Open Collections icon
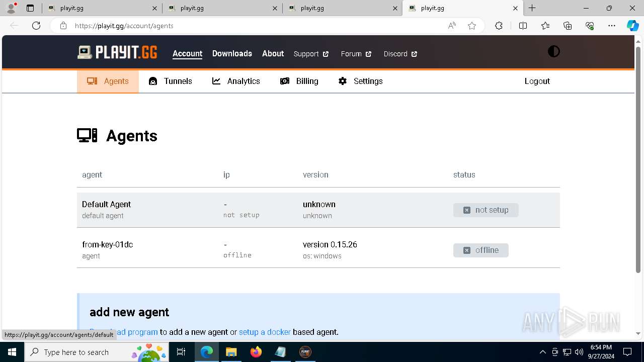Screen dimensions: 644x362 pos(568,26)
